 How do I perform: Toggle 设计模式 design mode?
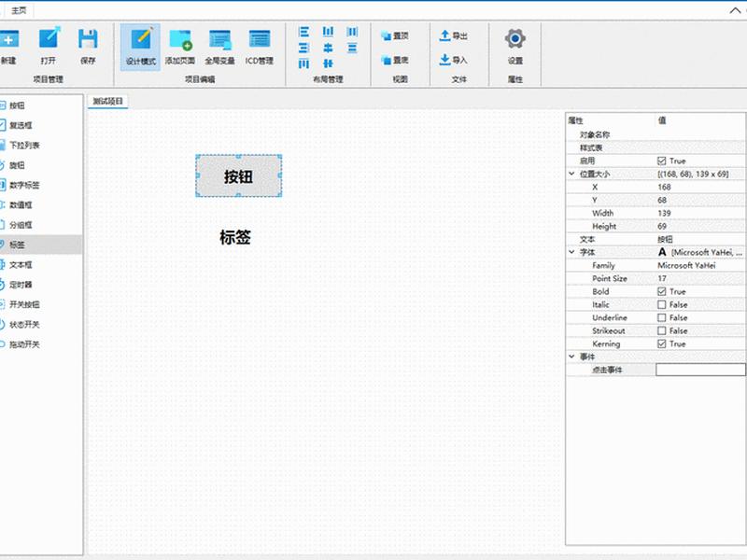coord(141,47)
